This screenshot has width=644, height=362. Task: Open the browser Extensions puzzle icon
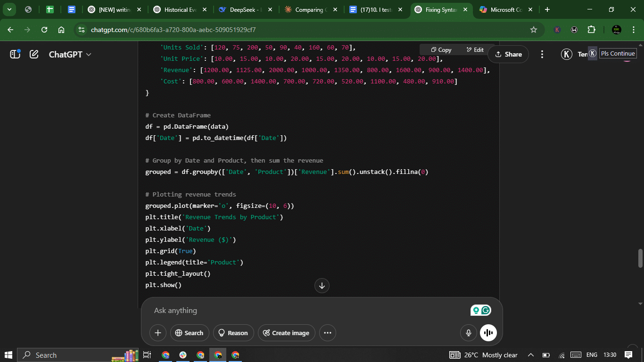pyautogui.click(x=591, y=30)
